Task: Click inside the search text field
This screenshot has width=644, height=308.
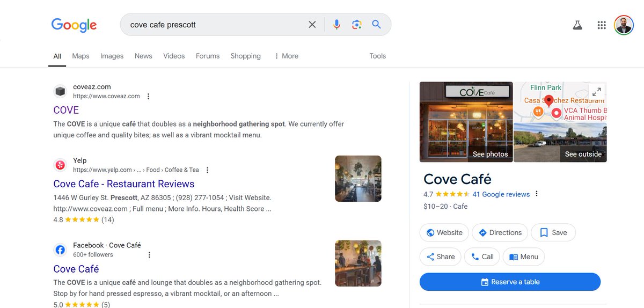Action: (x=215, y=25)
